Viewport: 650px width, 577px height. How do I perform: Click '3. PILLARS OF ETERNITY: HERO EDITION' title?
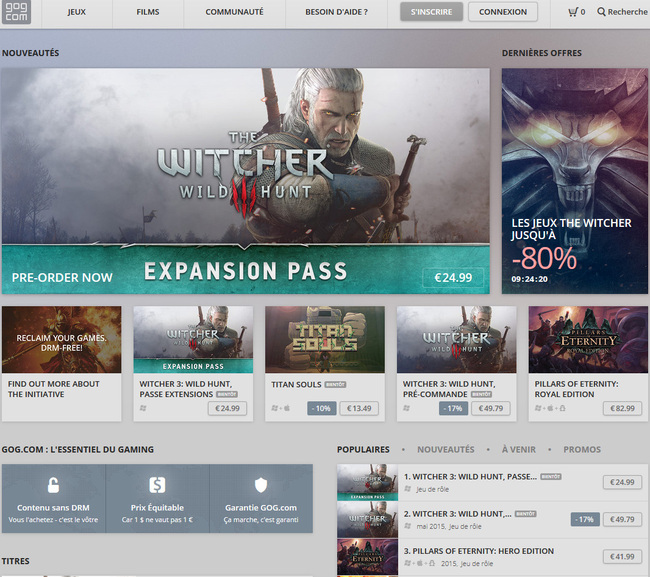(x=479, y=551)
